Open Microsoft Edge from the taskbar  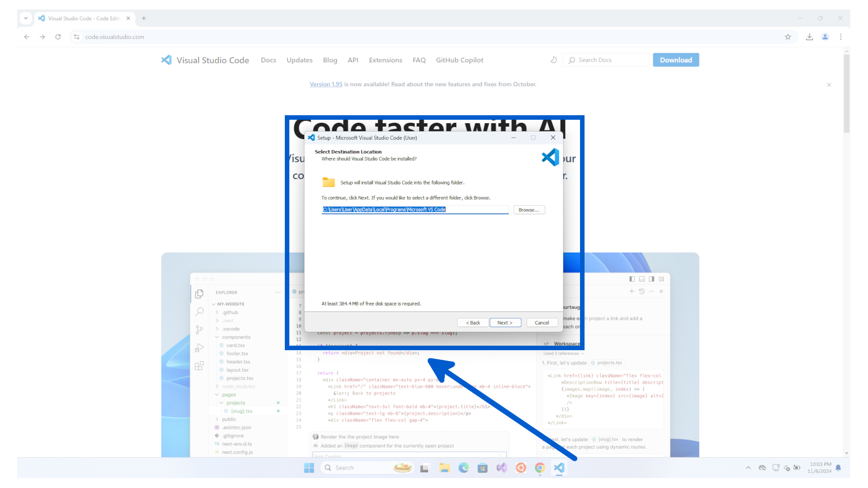pos(463,468)
